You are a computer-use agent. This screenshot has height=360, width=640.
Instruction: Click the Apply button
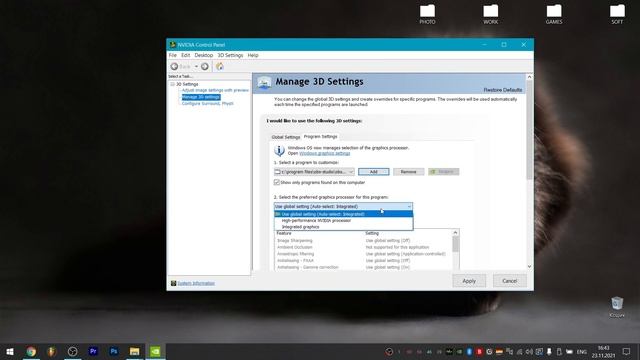pos(469,281)
